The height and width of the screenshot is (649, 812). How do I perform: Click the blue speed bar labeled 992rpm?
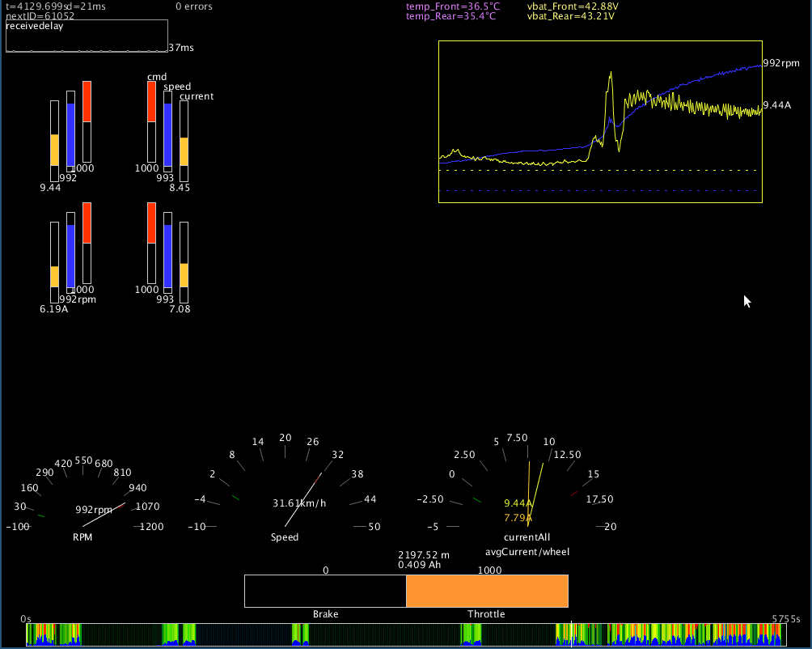[x=70, y=254]
